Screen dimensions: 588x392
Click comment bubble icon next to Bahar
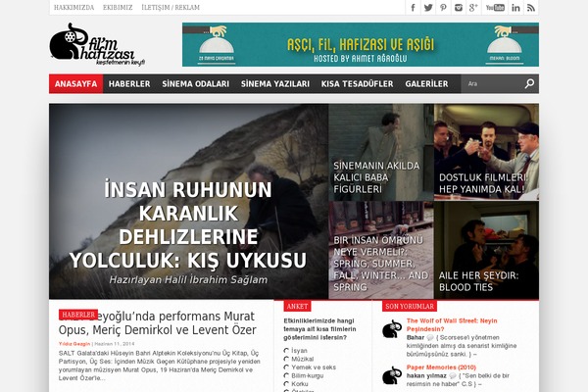pyautogui.click(x=430, y=337)
